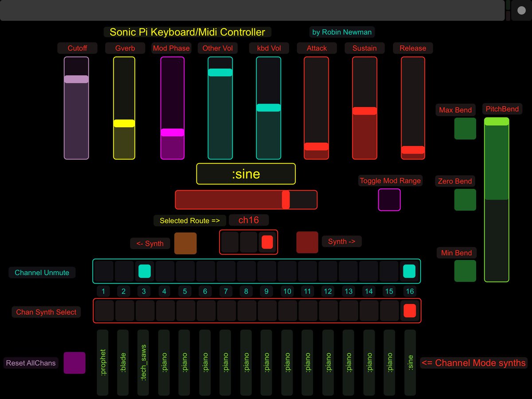Click the kbd Vol fader handle
Viewport: 532px width, 399px height.
(269, 108)
